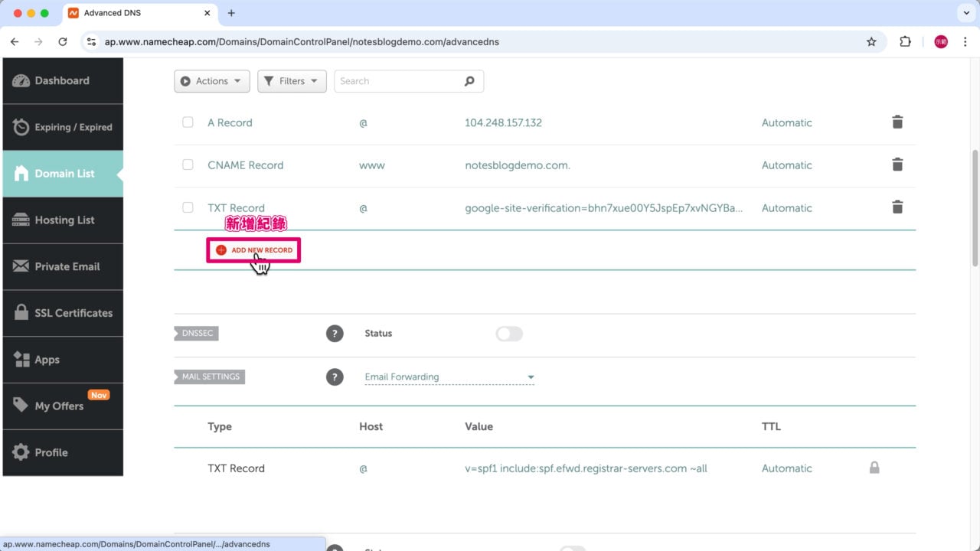Open the Apps section
The height and width of the screenshot is (551, 980).
pos(46,359)
